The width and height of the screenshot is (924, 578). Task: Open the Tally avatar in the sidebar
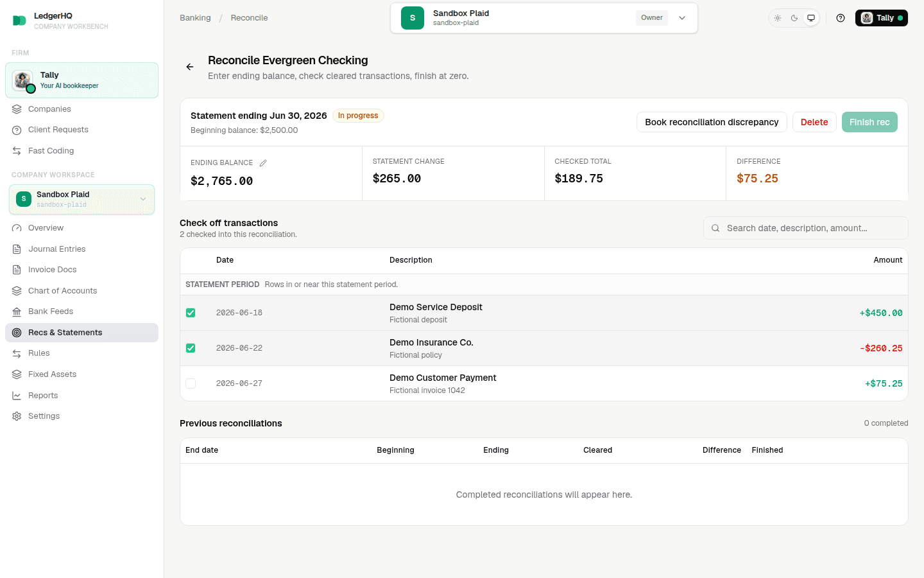(x=23, y=80)
